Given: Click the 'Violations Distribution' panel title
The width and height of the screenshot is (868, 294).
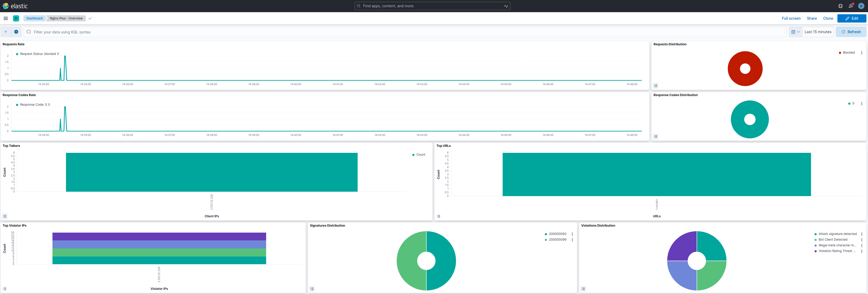Looking at the screenshot, I should (598, 226).
